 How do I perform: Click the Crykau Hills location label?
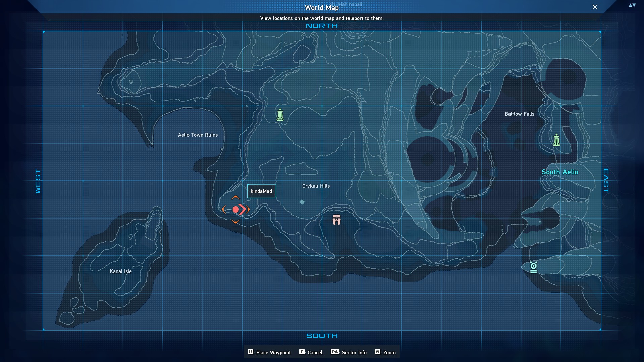click(316, 186)
